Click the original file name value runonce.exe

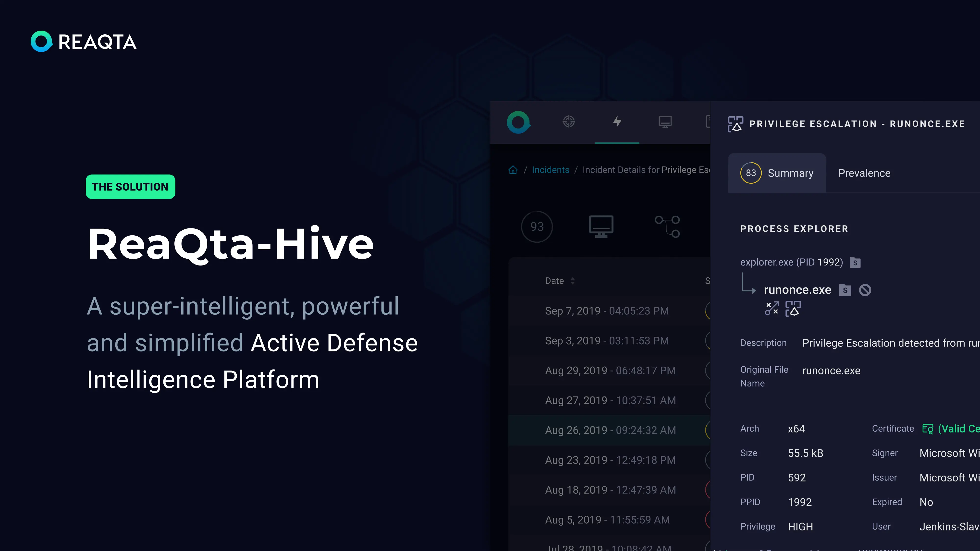click(831, 371)
